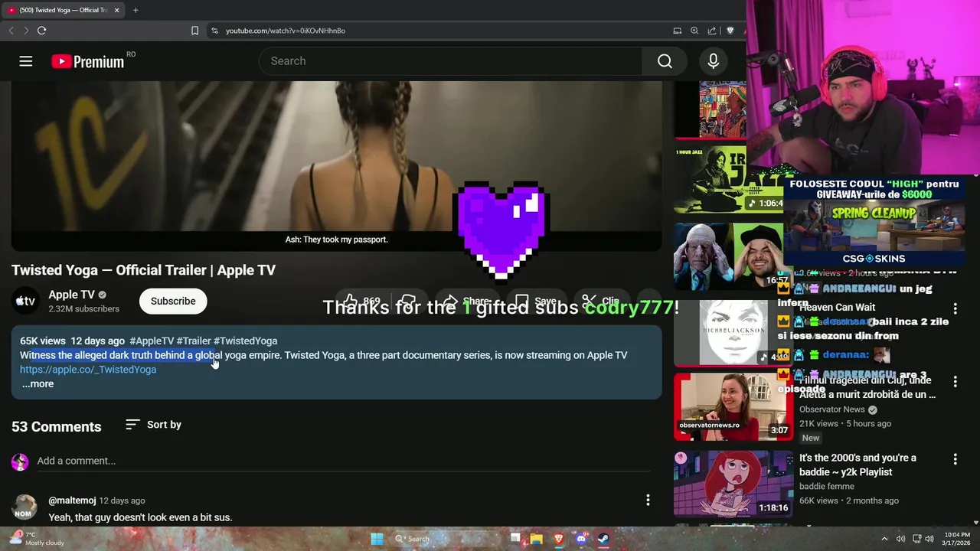Open browser share icon in address bar
Viewport: 980px width, 551px height.
[x=712, y=31]
